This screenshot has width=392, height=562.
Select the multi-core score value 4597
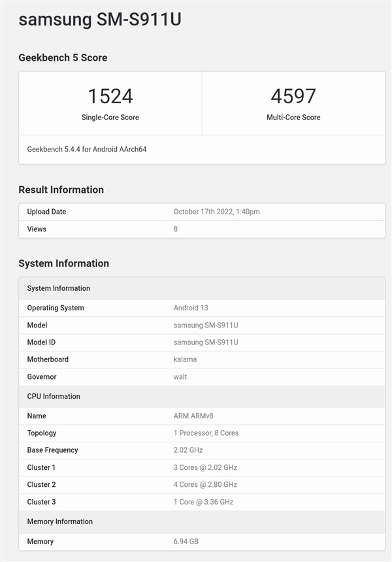point(293,96)
